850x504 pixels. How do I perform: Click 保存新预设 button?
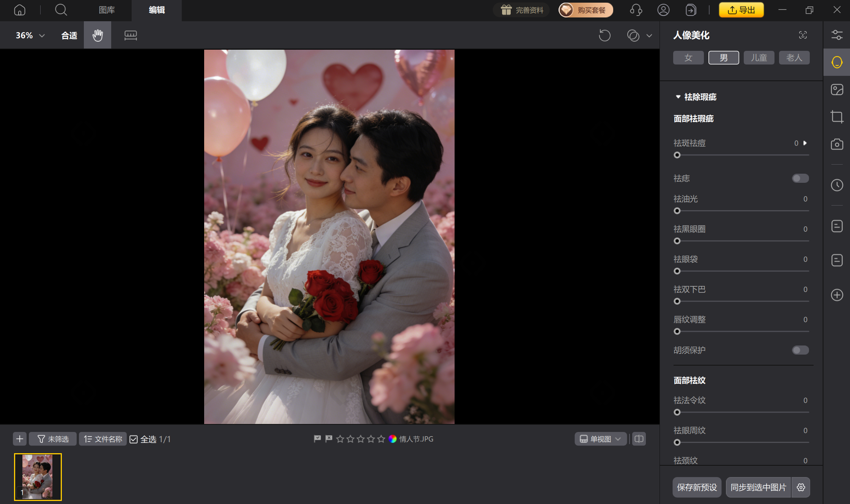(697, 487)
